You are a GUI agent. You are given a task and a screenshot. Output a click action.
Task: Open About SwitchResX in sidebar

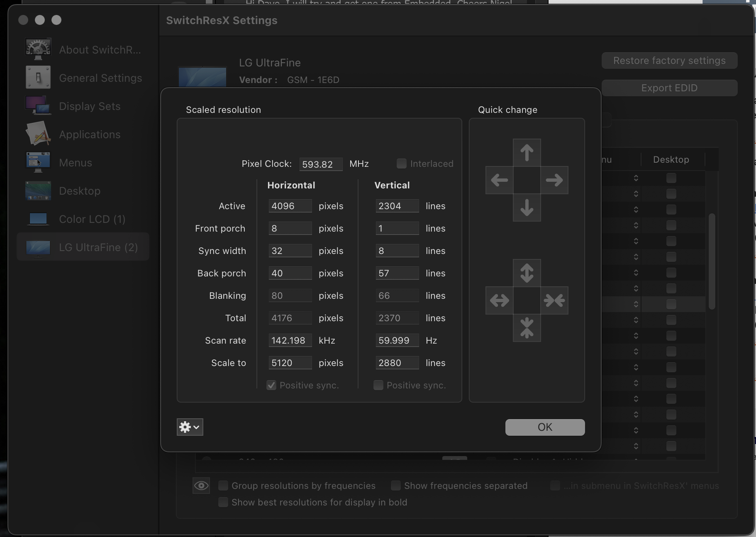[x=83, y=50]
